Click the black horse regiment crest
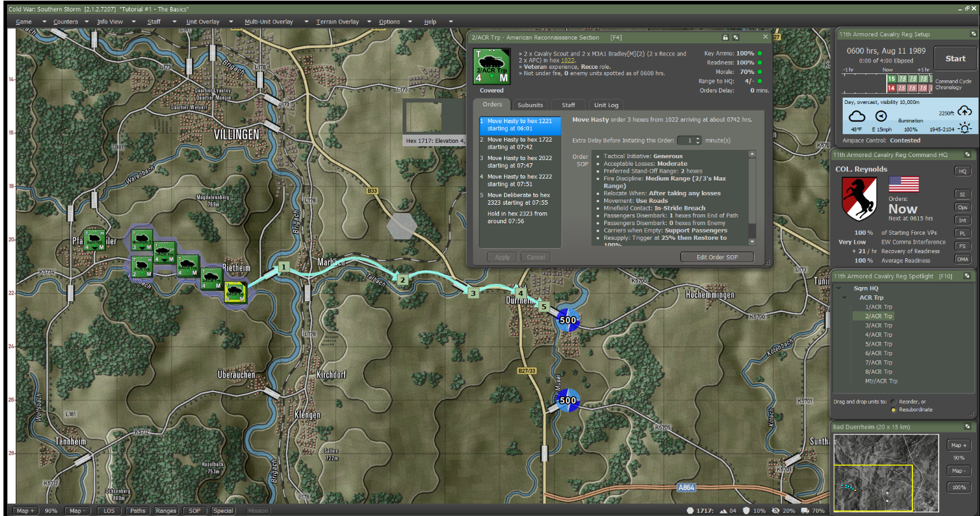This screenshot has width=980, height=516. pos(859,198)
